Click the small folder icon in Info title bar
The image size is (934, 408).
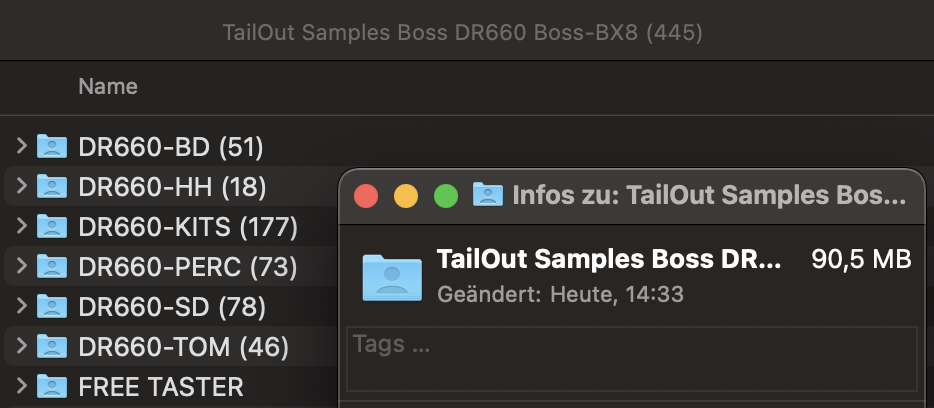pos(487,194)
